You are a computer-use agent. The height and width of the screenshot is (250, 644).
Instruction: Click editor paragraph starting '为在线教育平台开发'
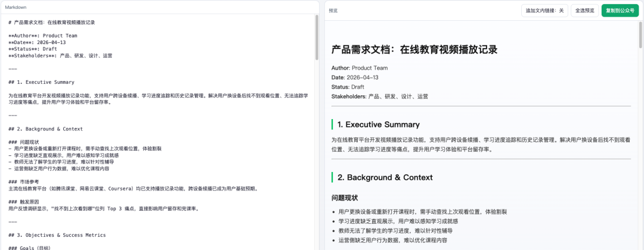point(158,99)
